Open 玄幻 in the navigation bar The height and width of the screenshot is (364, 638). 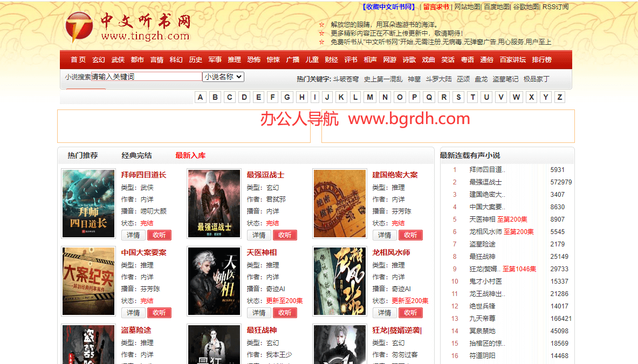tap(98, 60)
